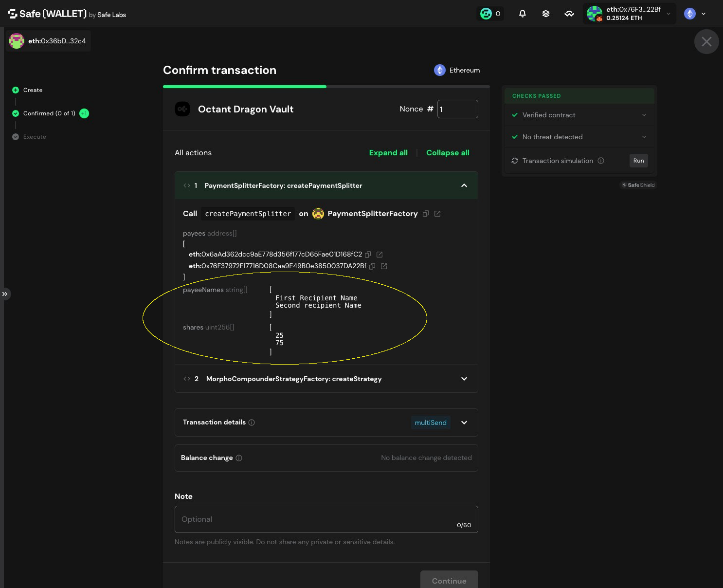Open address 0x6aAd362...68fC2 in explorer
This screenshot has height=588, width=723.
380,255
